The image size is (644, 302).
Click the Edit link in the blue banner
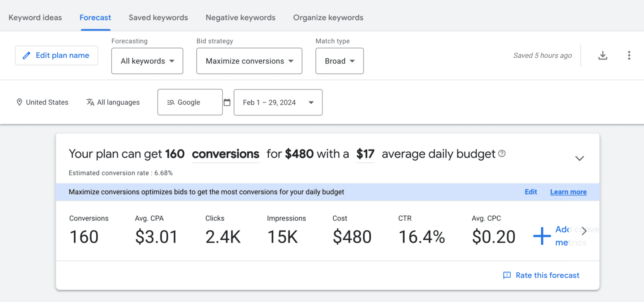pyautogui.click(x=531, y=191)
